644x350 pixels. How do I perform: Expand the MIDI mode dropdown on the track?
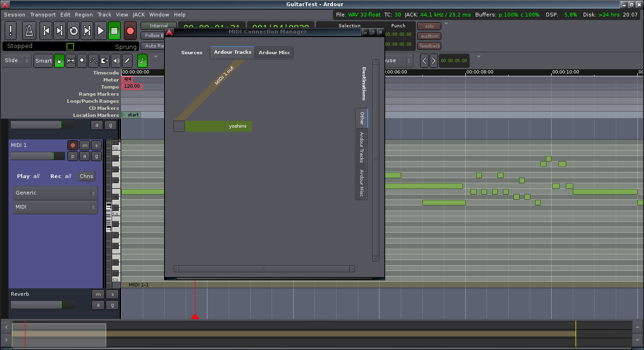pos(55,207)
